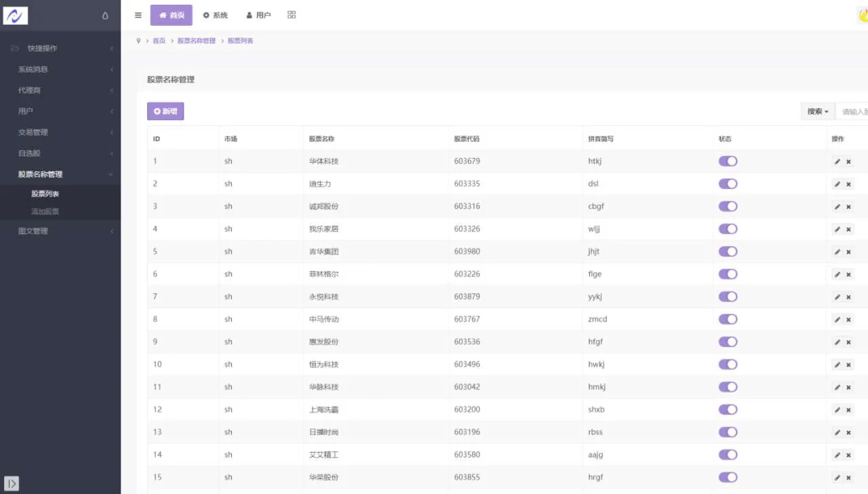868x494 pixels.
Task: Click the sidebar collapse arrow icon at bottom-left
Action: pyautogui.click(x=12, y=483)
